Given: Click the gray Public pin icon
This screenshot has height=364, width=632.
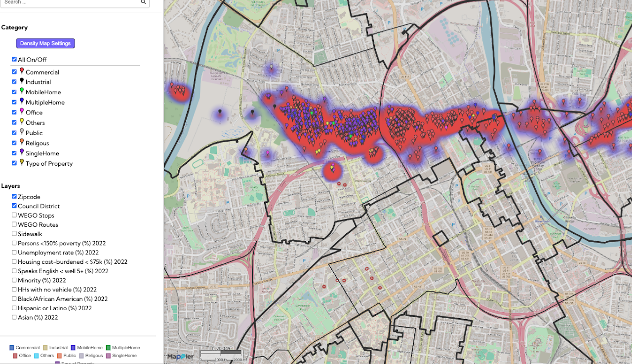Looking at the screenshot, I should (22, 132).
